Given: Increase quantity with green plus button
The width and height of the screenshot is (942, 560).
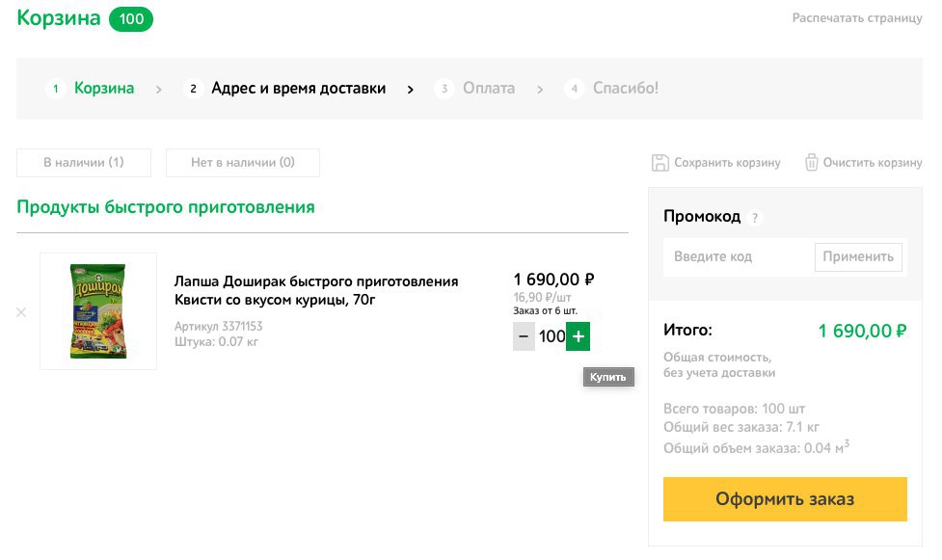Looking at the screenshot, I should click(578, 336).
